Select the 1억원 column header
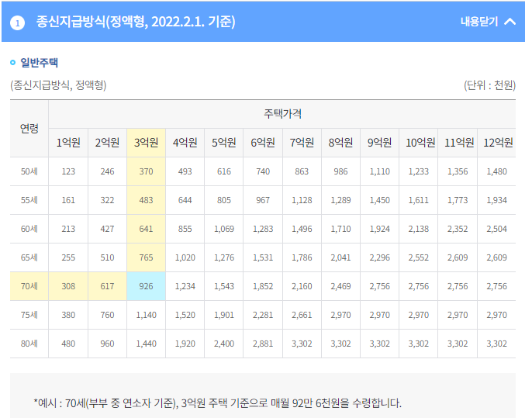Image resolution: width=532 pixels, height=418 pixels. (68, 143)
